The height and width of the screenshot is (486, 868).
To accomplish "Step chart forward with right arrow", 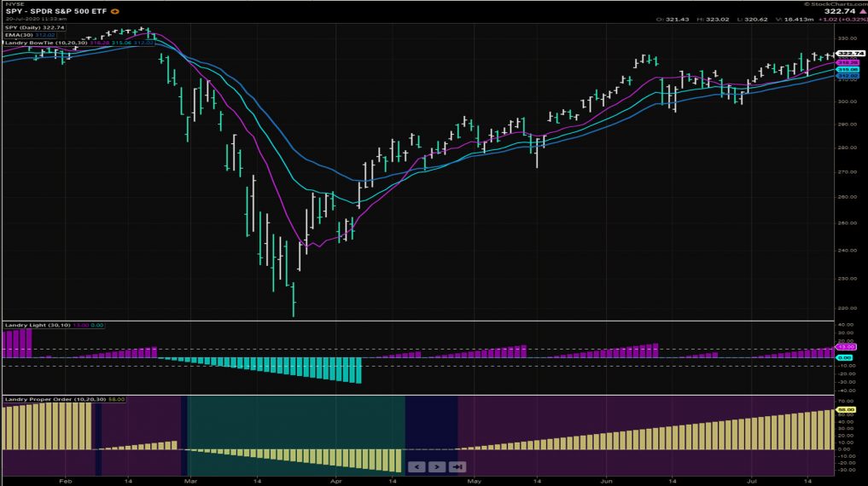I will (437, 467).
